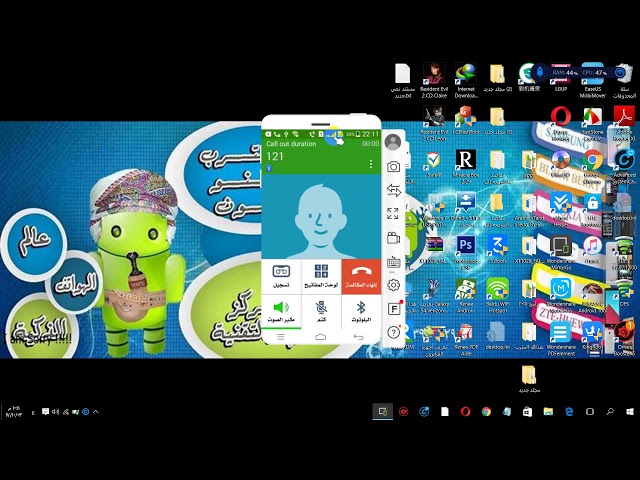The height and width of the screenshot is (480, 640).
Task: Open the keyboard icon in mirror sidebar
Action: pyautogui.click(x=393, y=262)
